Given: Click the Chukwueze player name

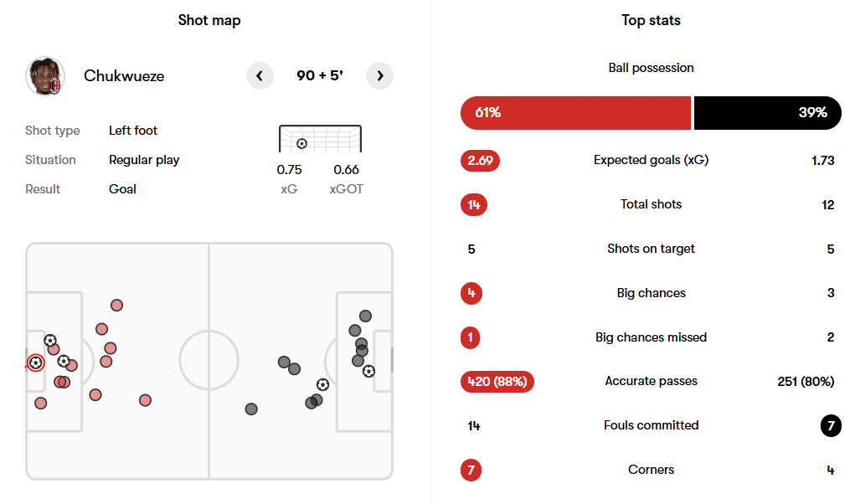Looking at the screenshot, I should click(x=124, y=76).
